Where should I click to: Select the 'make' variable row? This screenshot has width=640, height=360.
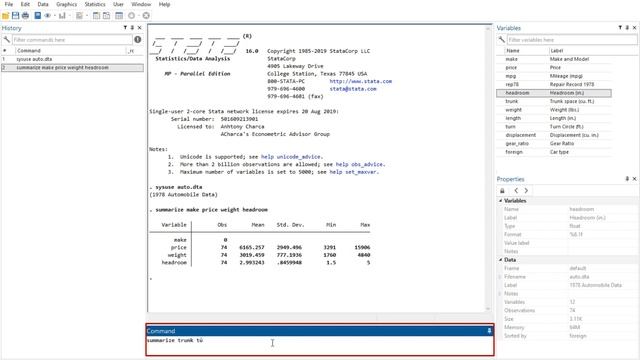[554, 59]
